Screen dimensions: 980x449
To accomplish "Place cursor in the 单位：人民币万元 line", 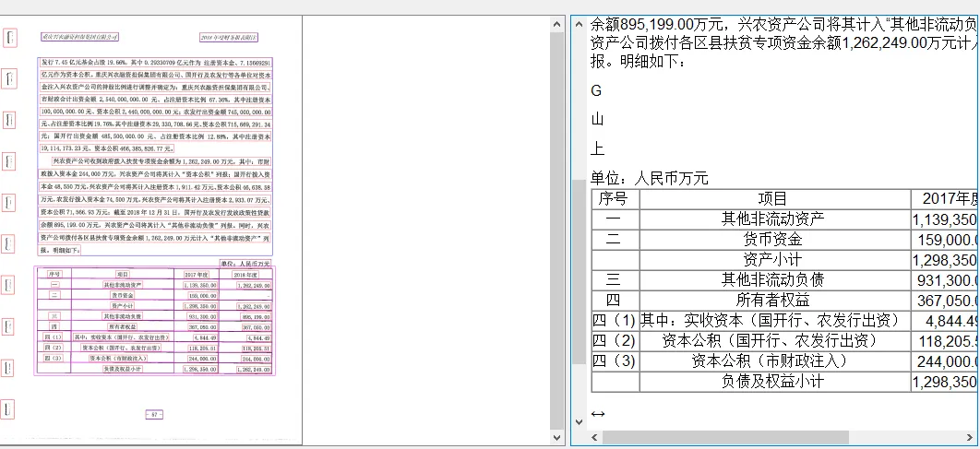I will [x=650, y=178].
